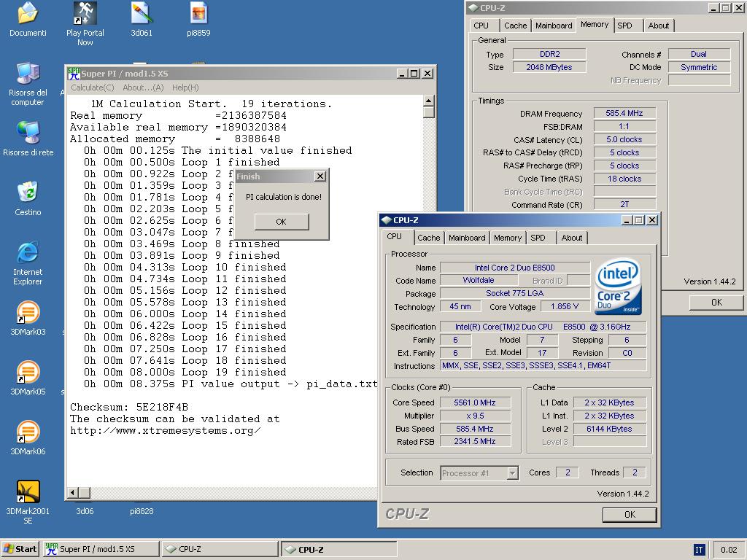Click the Code Name value Wolfdale
Viewport: 747px width, 560px height.
(479, 281)
